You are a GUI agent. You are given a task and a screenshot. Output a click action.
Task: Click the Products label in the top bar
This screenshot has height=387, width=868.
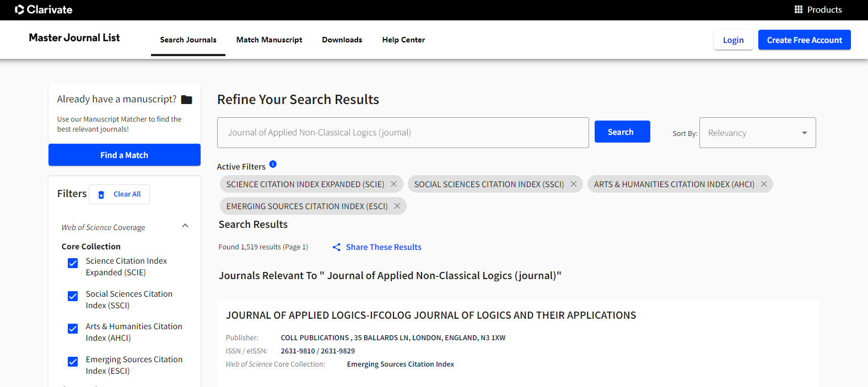coord(824,9)
